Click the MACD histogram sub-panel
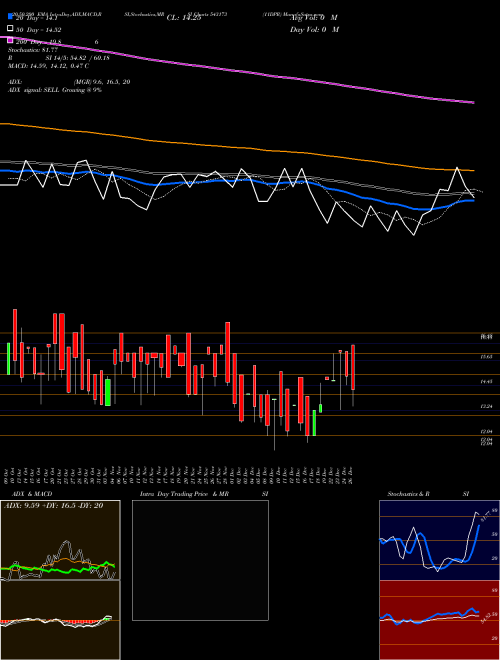 click(x=60, y=620)
